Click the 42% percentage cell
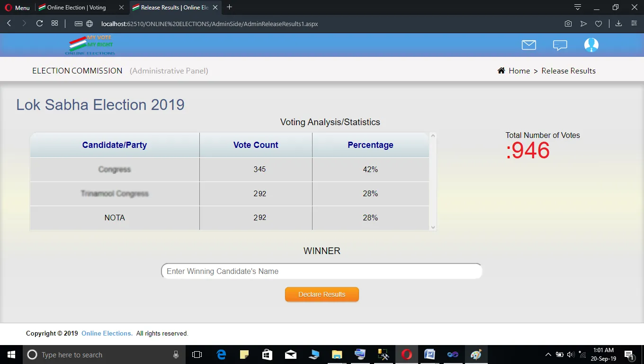The image size is (644, 364). pos(370,170)
